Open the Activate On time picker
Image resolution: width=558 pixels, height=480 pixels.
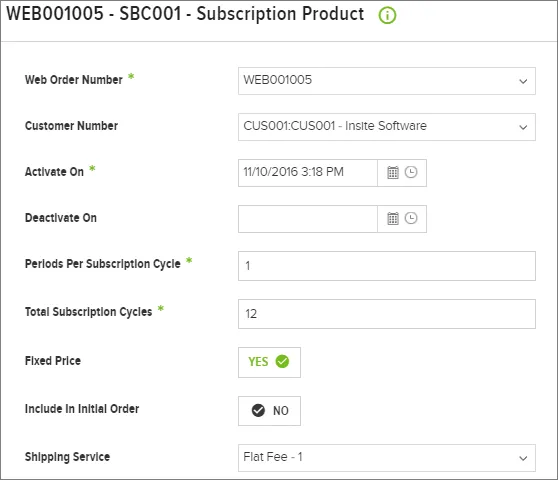(x=411, y=172)
